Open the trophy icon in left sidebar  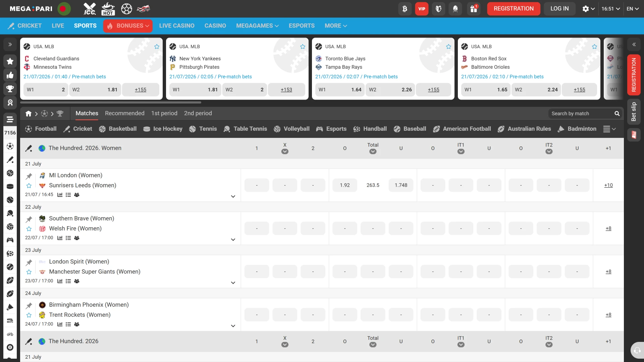click(10, 89)
